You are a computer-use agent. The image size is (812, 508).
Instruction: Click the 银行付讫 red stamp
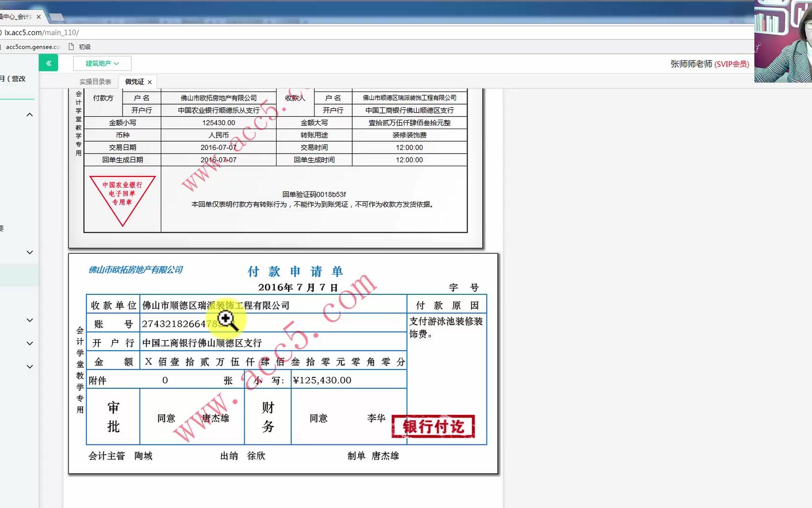(433, 426)
